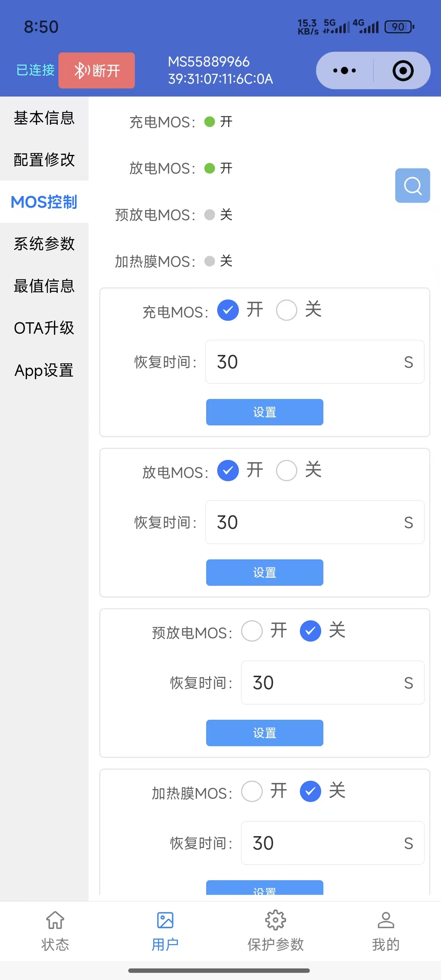Go to 系统参数 sidebar section

(x=44, y=244)
